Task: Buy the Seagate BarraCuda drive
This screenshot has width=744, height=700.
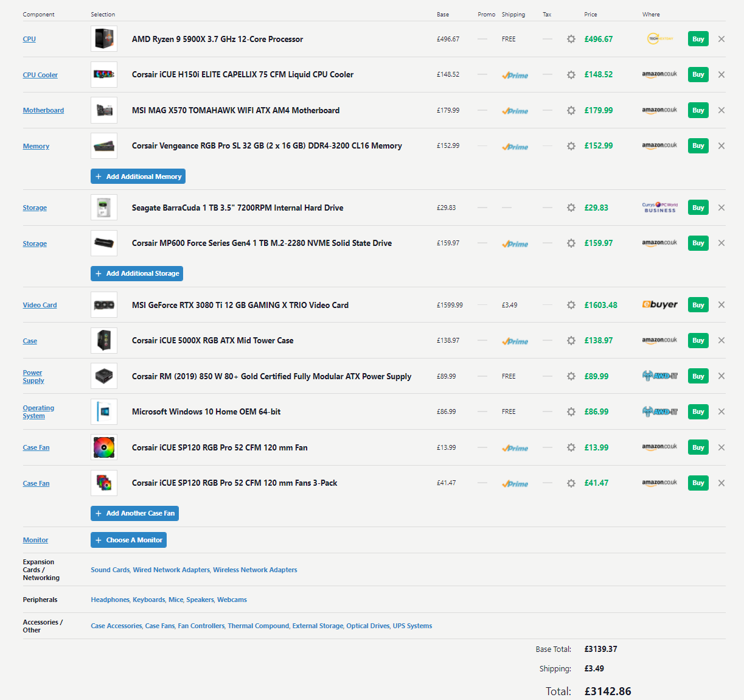Action: [698, 208]
